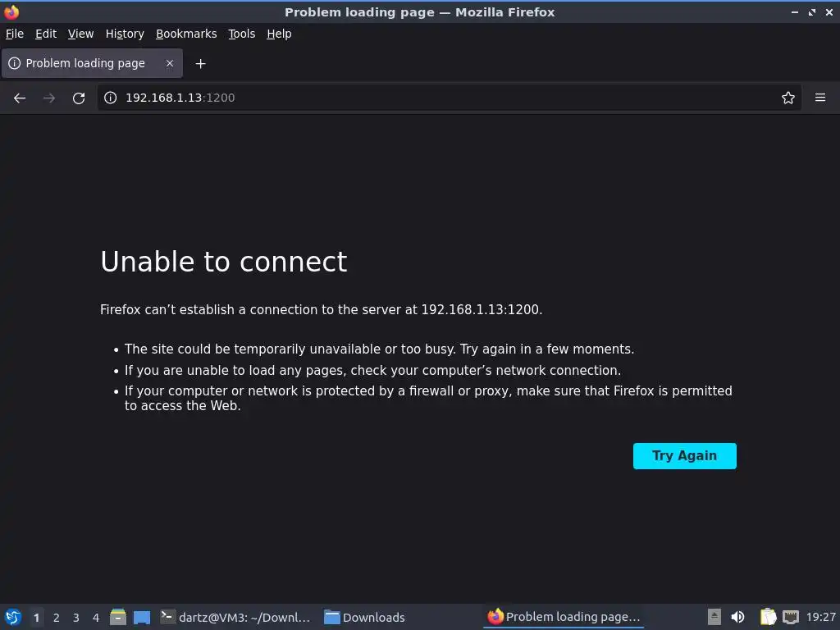Viewport: 840px width, 630px height.
Task: Open site information icon in address bar
Action: click(x=111, y=98)
